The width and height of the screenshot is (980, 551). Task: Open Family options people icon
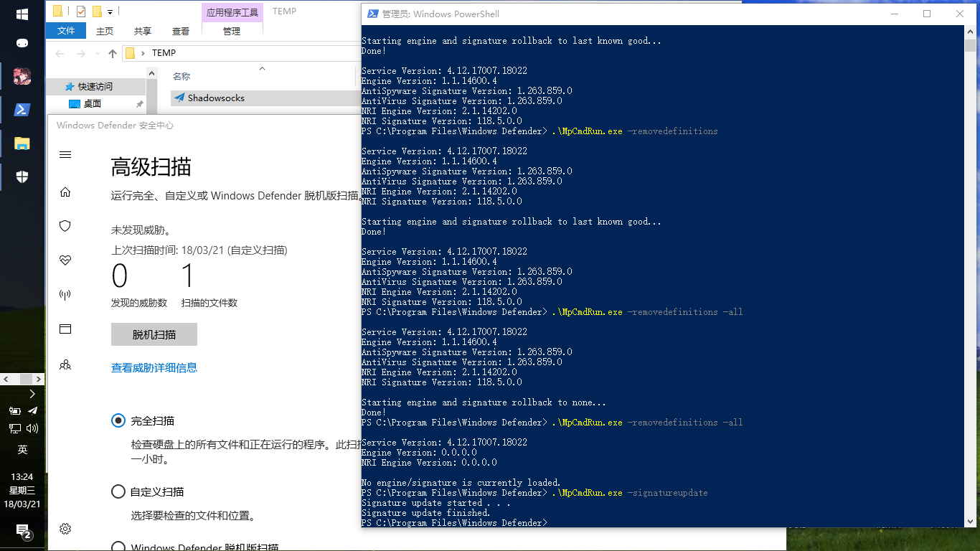[x=65, y=364]
